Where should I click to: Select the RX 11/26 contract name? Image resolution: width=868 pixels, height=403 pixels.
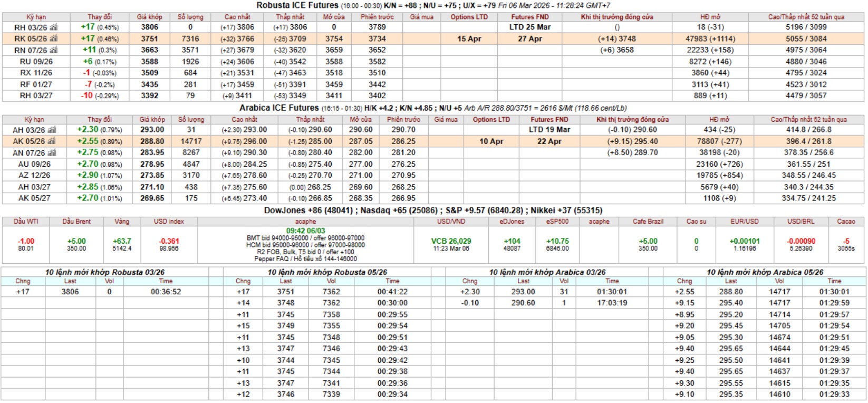coord(36,73)
